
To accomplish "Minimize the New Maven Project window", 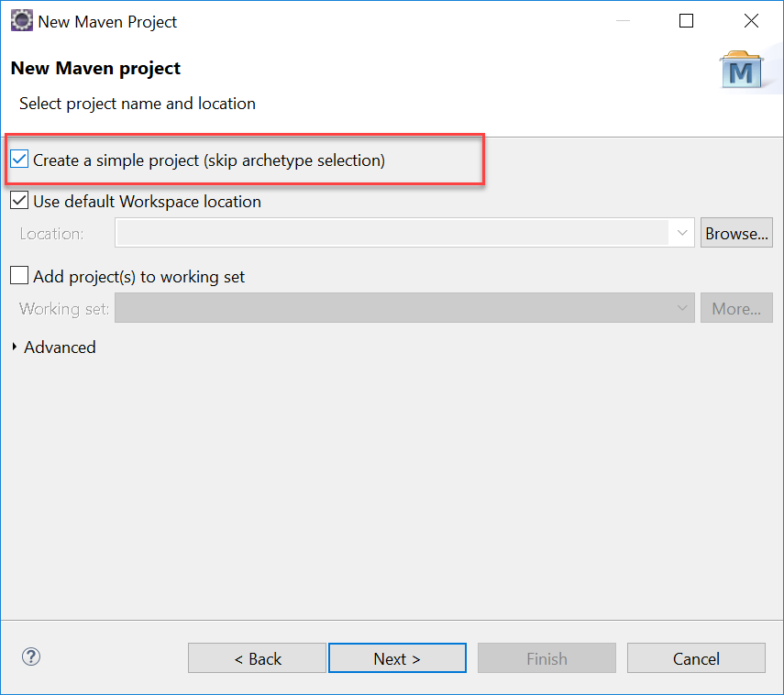I will (624, 20).
